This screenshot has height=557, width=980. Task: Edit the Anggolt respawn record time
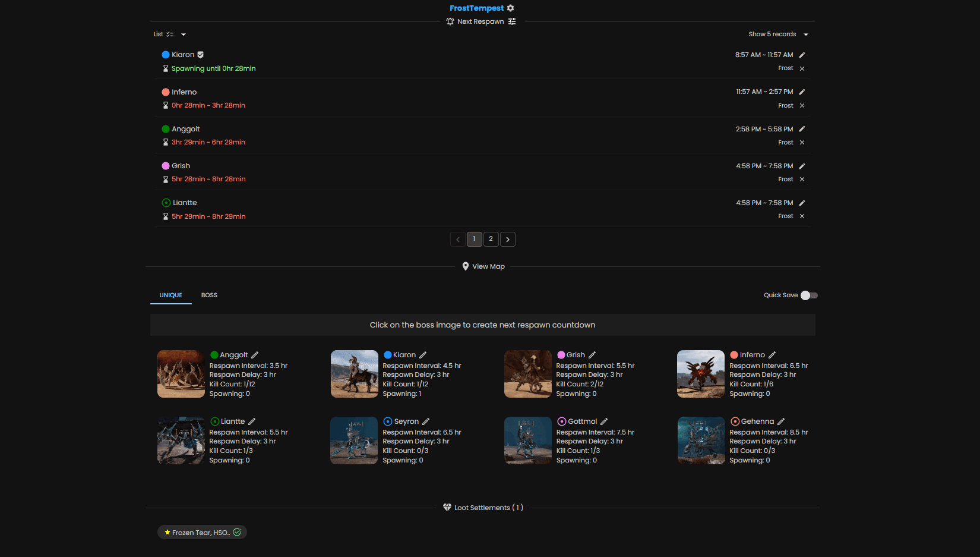pyautogui.click(x=802, y=129)
